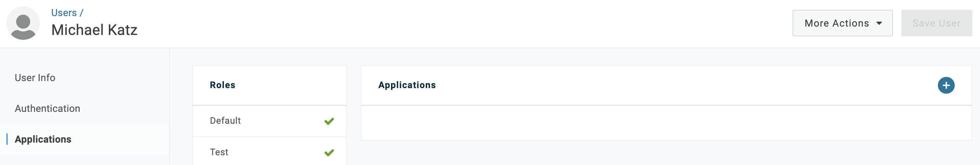
Task: Click the green checkmark beside Test role
Action: (329, 152)
